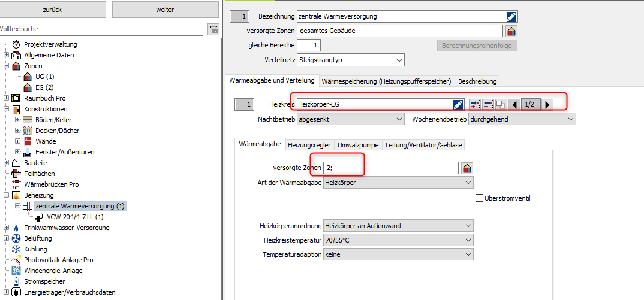Select the Wärmeabgabe und Verteilung tab
This screenshot has width=644, height=300.
click(x=272, y=80)
